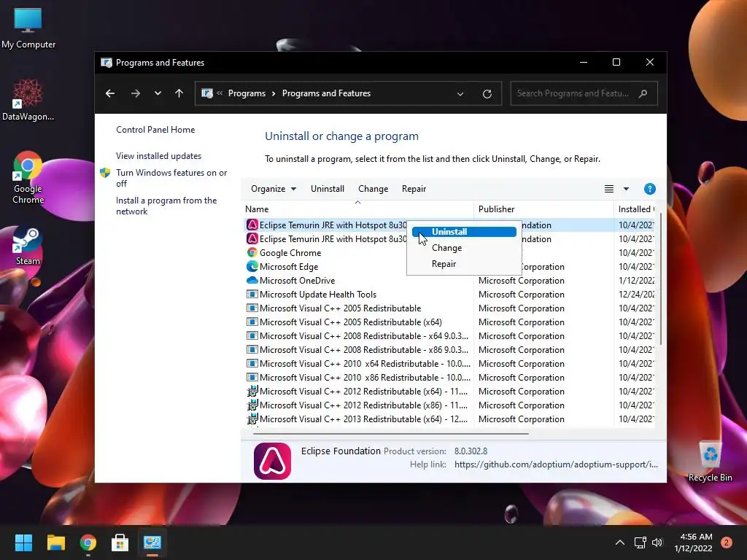Launch Google Chrome desktop shortcut

[28, 178]
